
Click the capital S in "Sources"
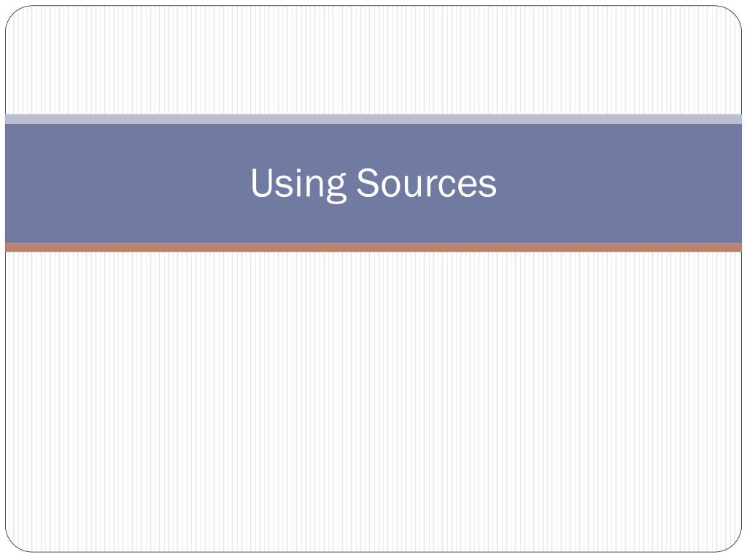point(367,182)
